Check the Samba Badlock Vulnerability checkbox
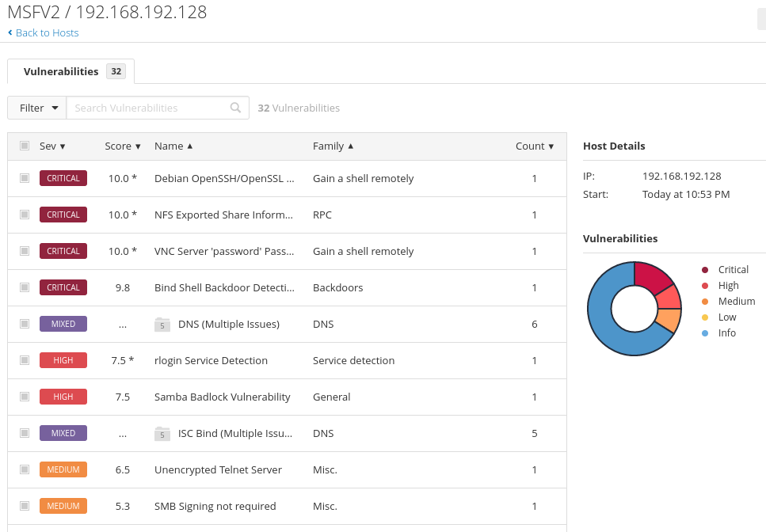The image size is (766, 532). tap(25, 397)
